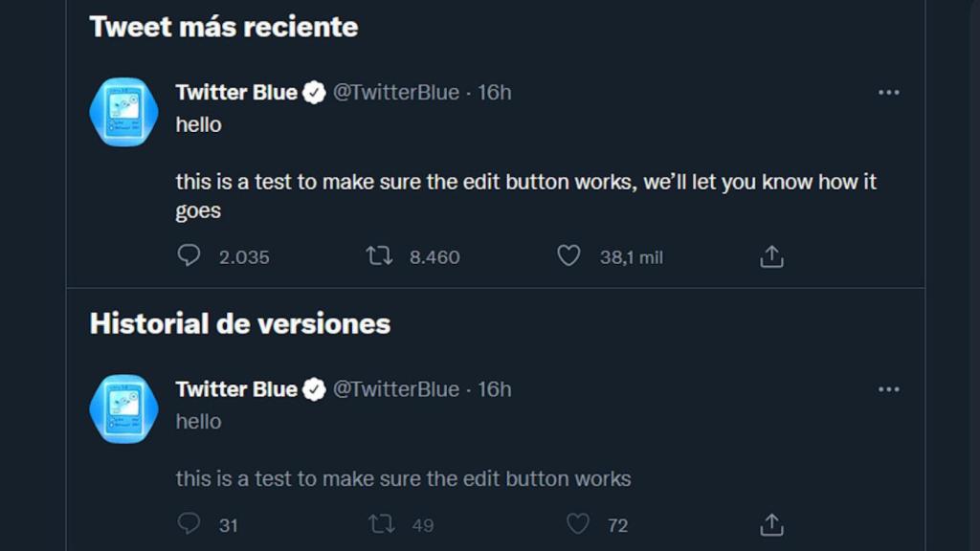Reply to the most recent tweet

189,256
